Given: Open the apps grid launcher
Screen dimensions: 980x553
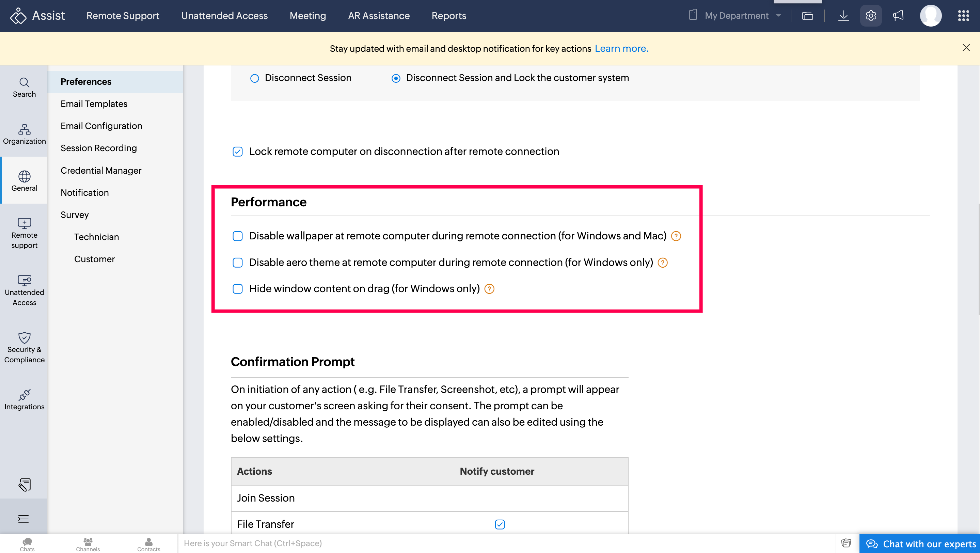Looking at the screenshot, I should 963,16.
